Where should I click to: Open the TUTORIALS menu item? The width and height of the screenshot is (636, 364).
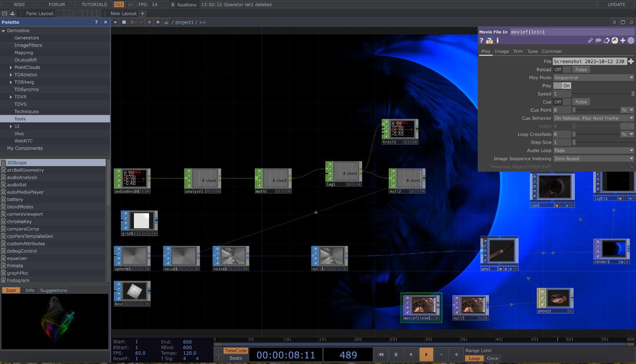[x=94, y=4]
